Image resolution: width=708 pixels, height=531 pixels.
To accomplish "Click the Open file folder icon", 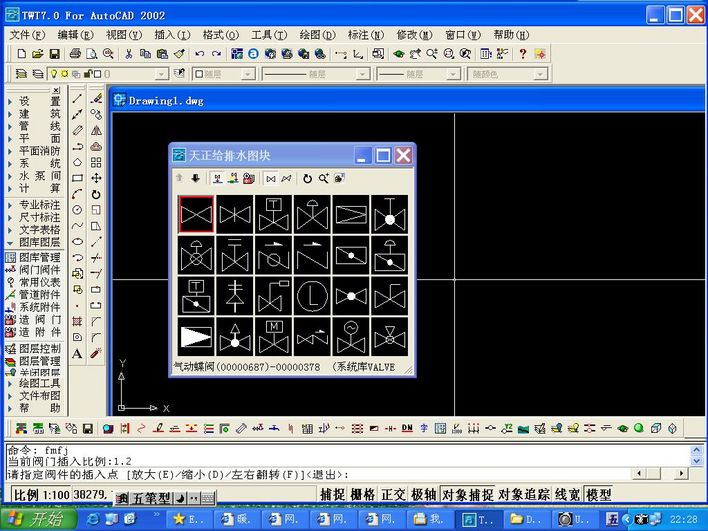I will tap(38, 54).
